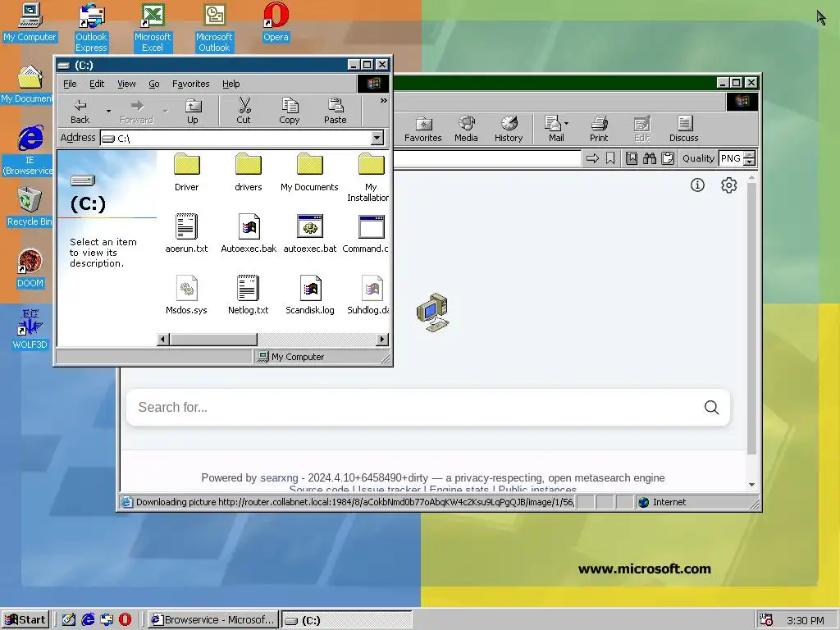840x630 pixels.
Task: Expand the hidden toolbar buttons chevron
Action: [384, 100]
